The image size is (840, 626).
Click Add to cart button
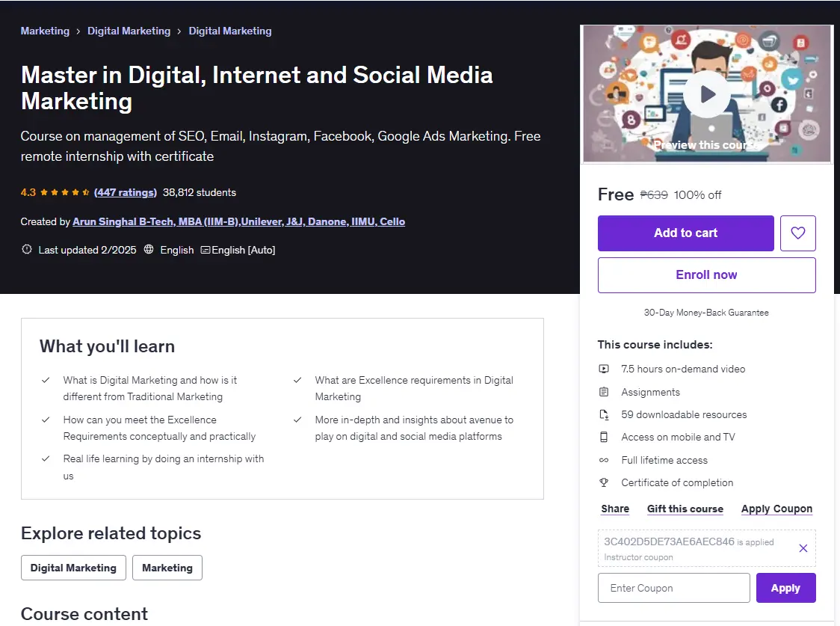click(686, 233)
